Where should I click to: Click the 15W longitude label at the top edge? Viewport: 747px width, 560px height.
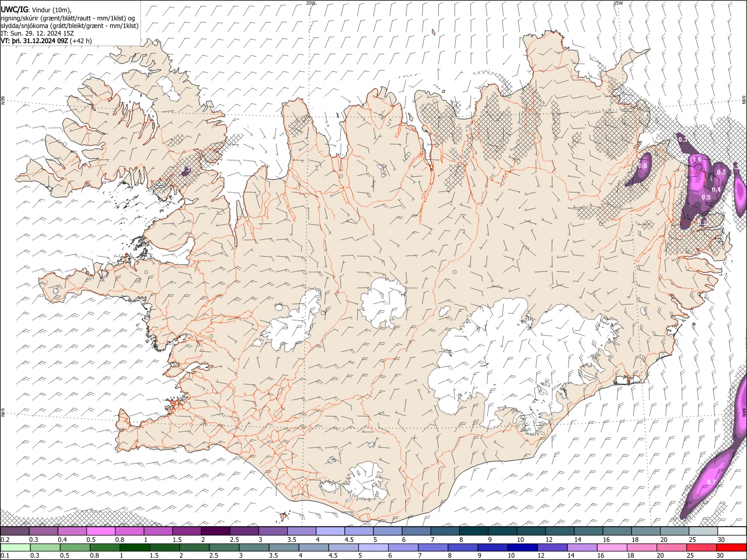tap(618, 3)
